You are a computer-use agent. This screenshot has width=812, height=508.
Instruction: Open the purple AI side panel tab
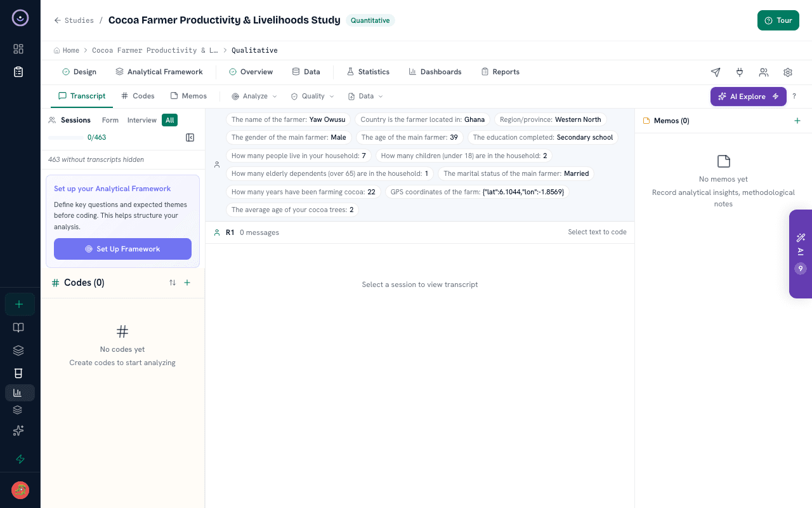point(801,254)
